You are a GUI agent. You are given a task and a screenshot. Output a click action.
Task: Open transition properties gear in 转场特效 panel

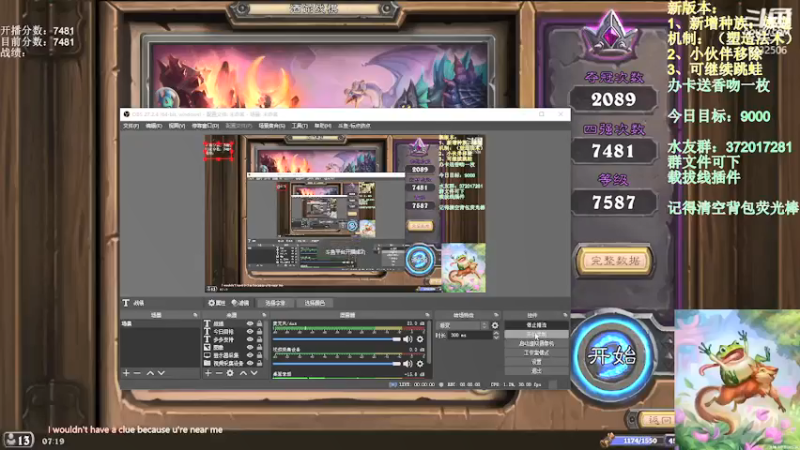495,326
